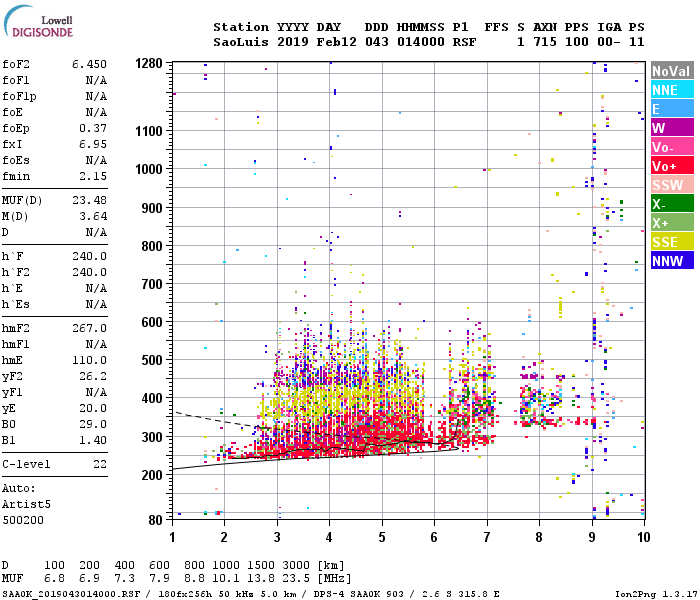Click the foEp value 0.37
The image size is (700, 600).
(93, 128)
